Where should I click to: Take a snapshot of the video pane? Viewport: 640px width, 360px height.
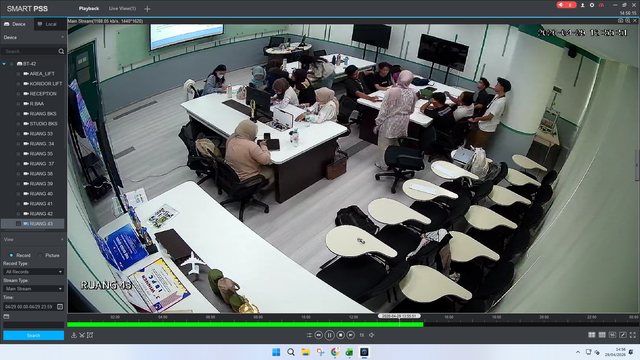point(620,20)
